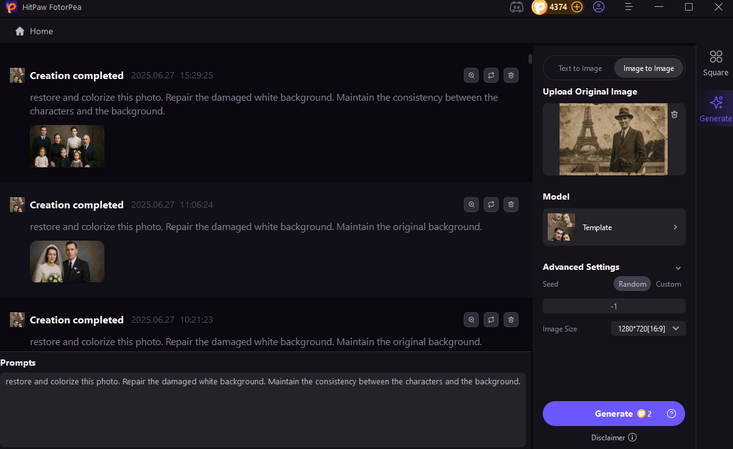Click the Discord icon in title bar
Screen dimensions: 733x449
516,7
